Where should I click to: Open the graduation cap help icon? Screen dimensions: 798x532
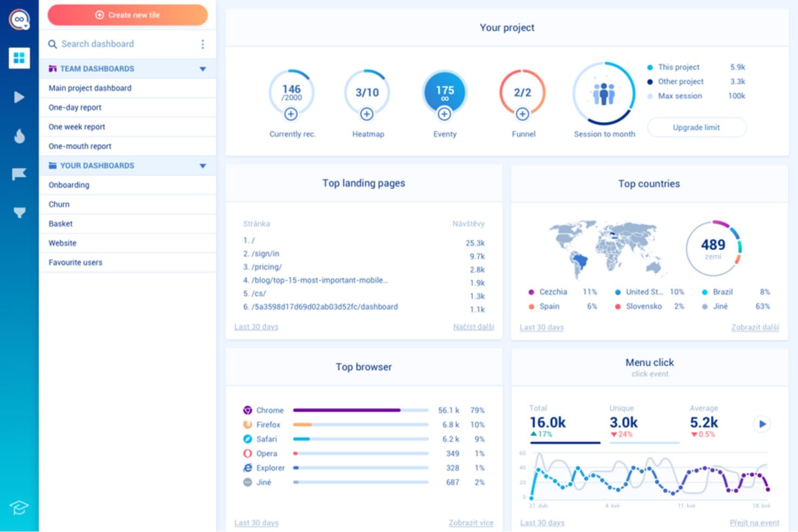[19, 507]
